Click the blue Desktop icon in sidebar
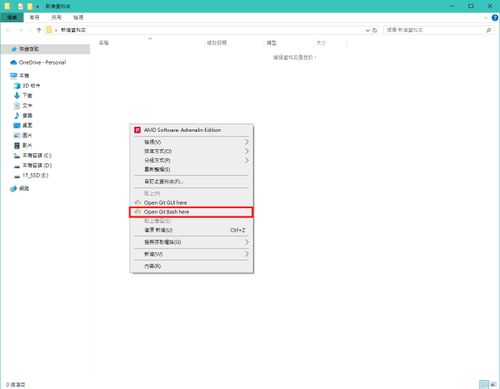Viewport: 500px width, 389px height. tap(17, 125)
